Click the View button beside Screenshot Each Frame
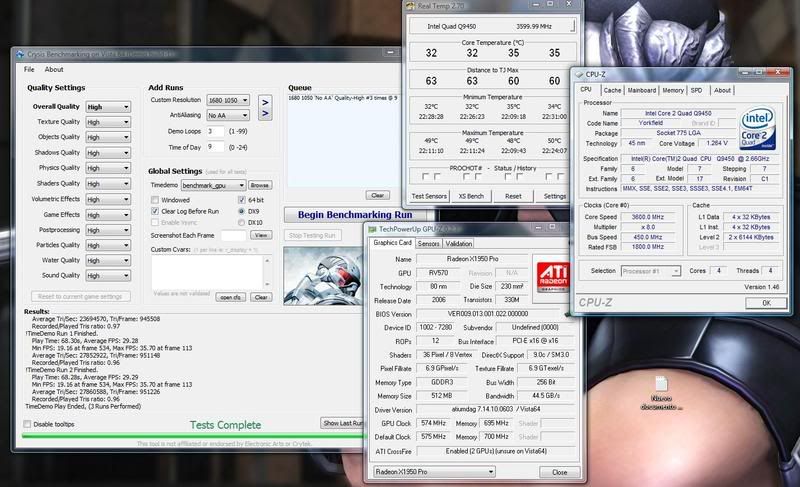 click(261, 235)
